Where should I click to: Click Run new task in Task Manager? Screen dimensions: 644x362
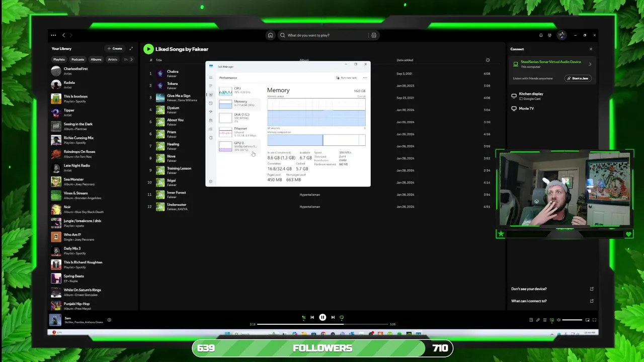(346, 78)
